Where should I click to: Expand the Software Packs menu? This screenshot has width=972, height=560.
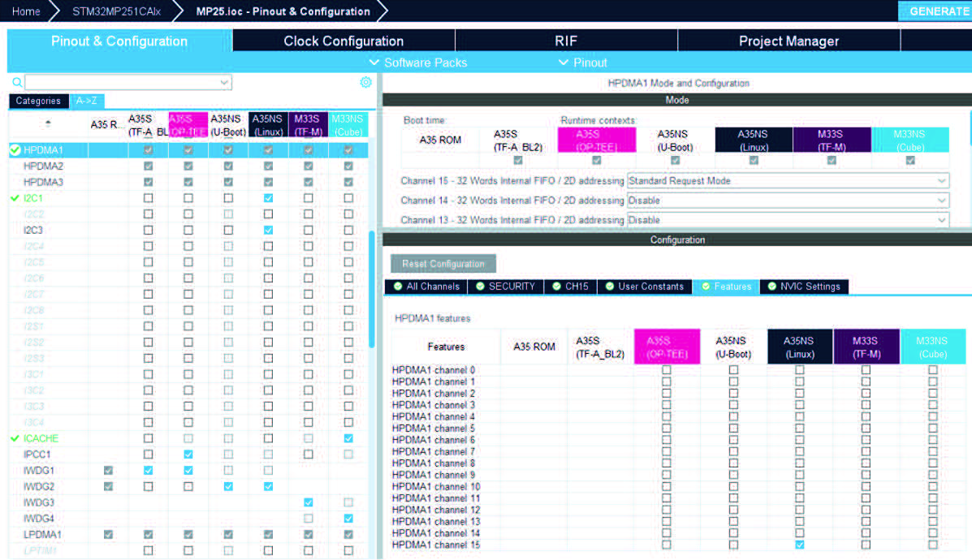[x=418, y=62]
